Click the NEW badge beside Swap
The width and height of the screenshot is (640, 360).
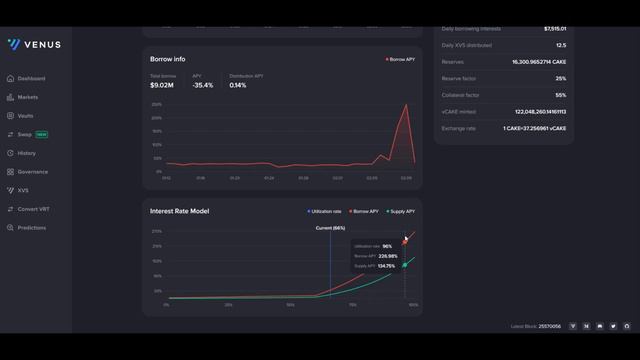pos(42,134)
